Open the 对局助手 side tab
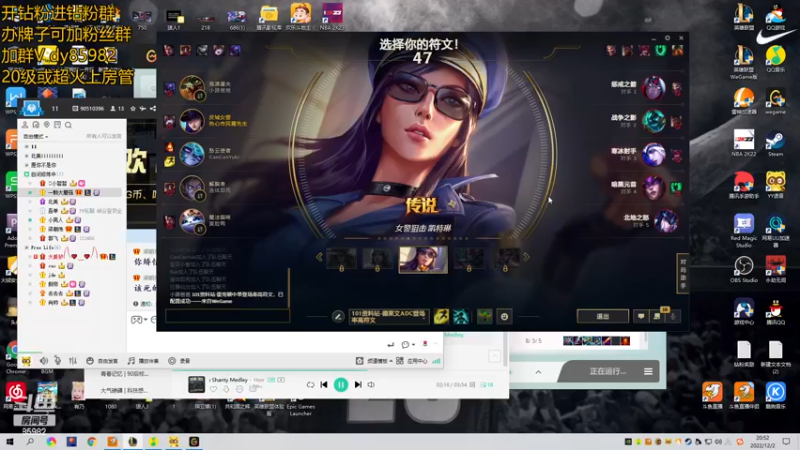This screenshot has height=450, width=800. 682,273
